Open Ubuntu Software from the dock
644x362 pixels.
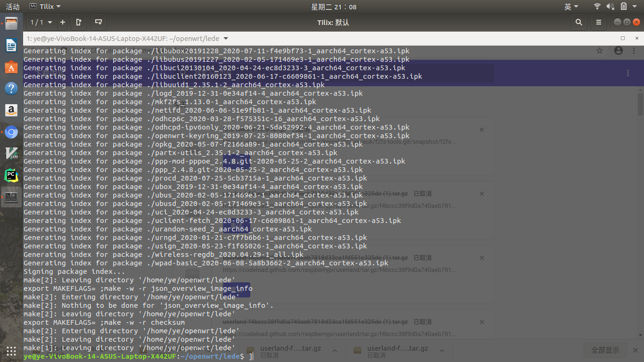point(11,67)
